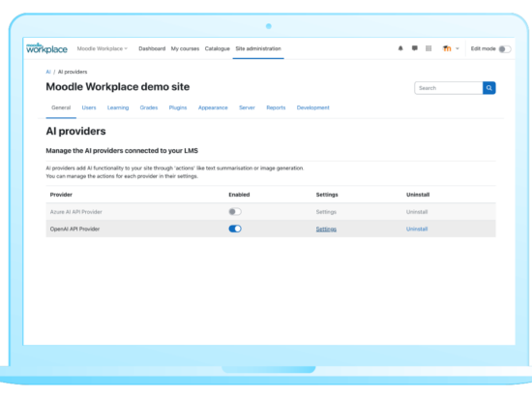Switch to the Appearance tab
Viewport: 532px width, 399px height.
(213, 107)
